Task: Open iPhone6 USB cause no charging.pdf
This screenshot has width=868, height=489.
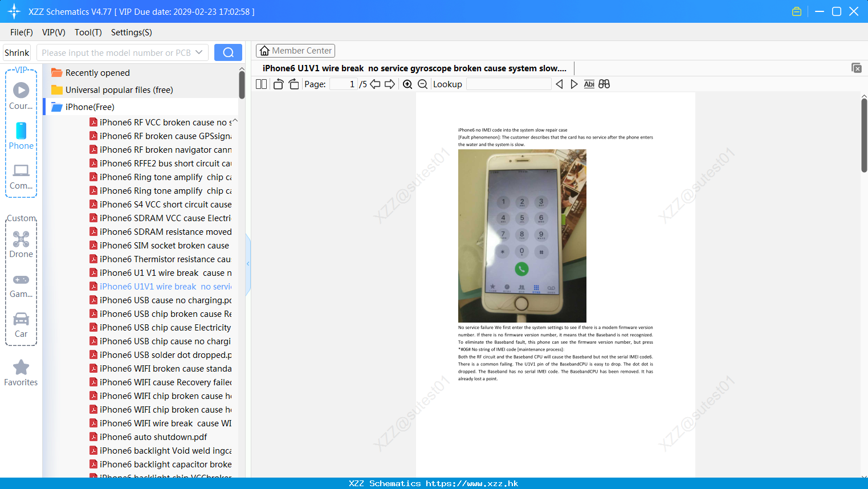Action: click(x=161, y=300)
